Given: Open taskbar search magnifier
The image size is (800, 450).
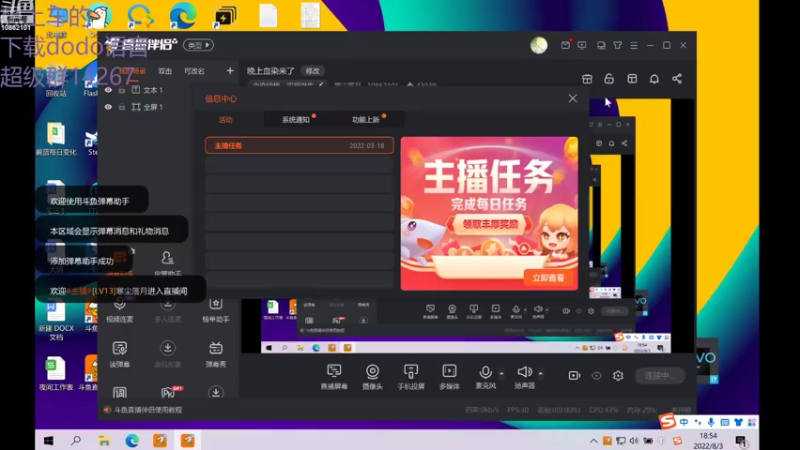Looking at the screenshot, I should click(x=76, y=440).
